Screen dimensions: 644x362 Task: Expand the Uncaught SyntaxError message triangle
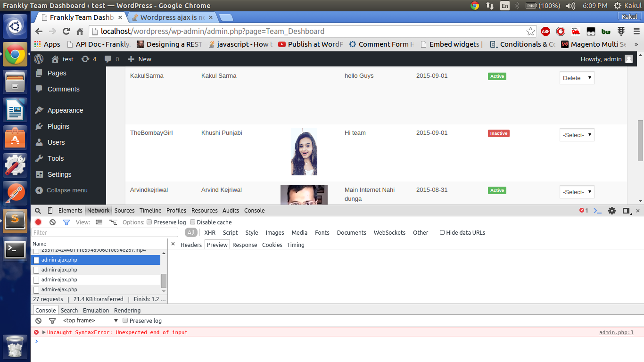(x=44, y=332)
